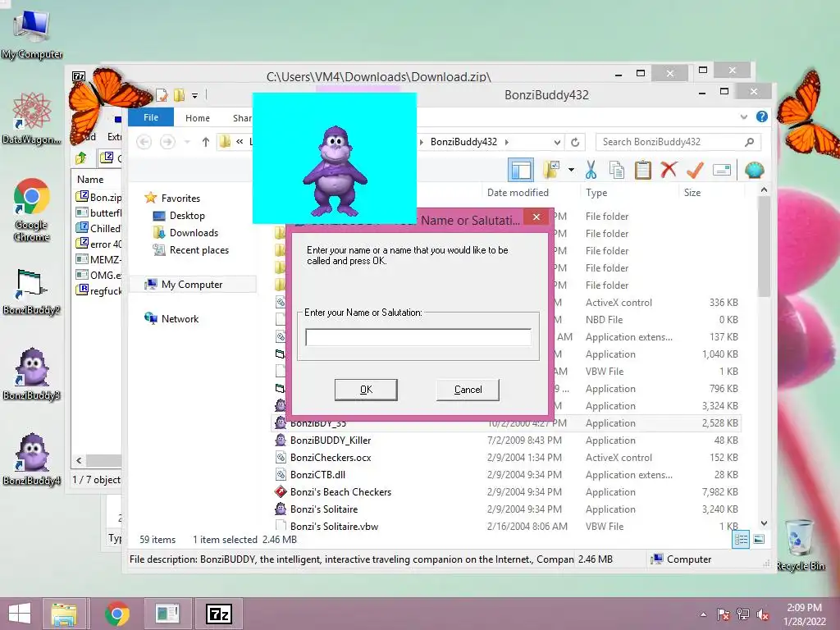
Task: Click the orange checkmark Properties icon
Action: tap(695, 170)
